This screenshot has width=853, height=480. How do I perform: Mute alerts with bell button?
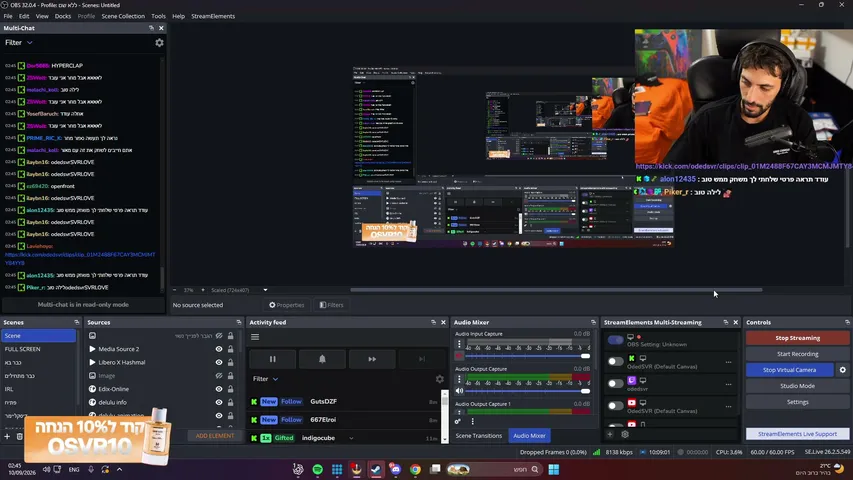[x=322, y=359]
